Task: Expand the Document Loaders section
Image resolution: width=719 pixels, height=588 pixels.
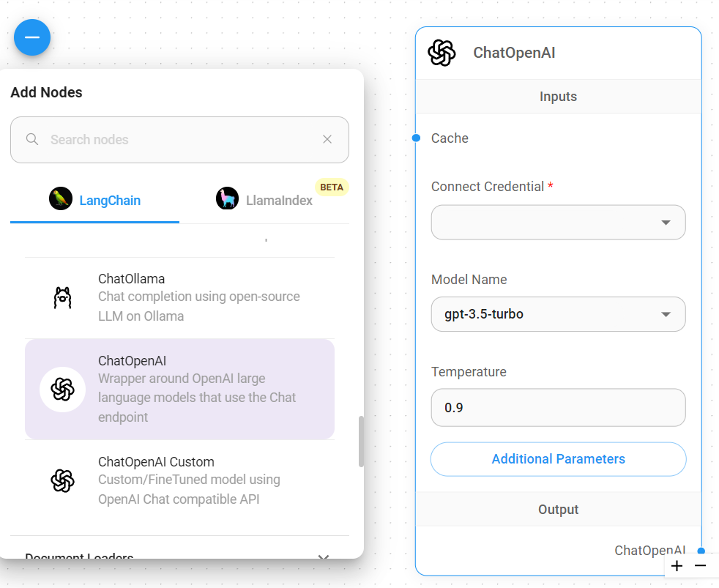Action: pyautogui.click(x=323, y=557)
